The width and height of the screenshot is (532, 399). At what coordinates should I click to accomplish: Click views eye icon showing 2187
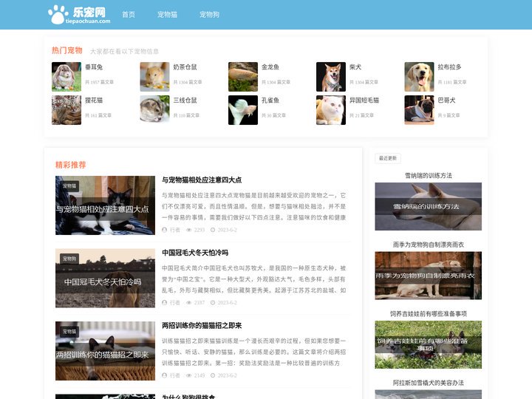coord(189,302)
